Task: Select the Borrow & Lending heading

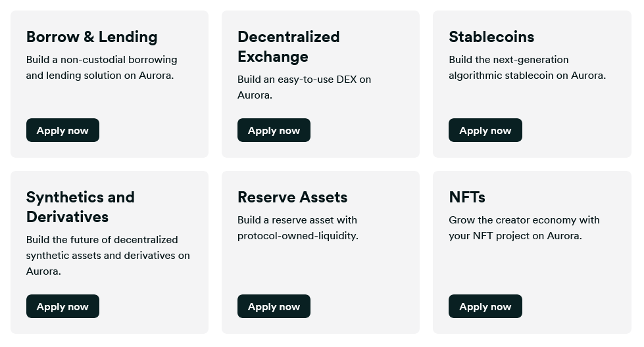Action: 91,37
